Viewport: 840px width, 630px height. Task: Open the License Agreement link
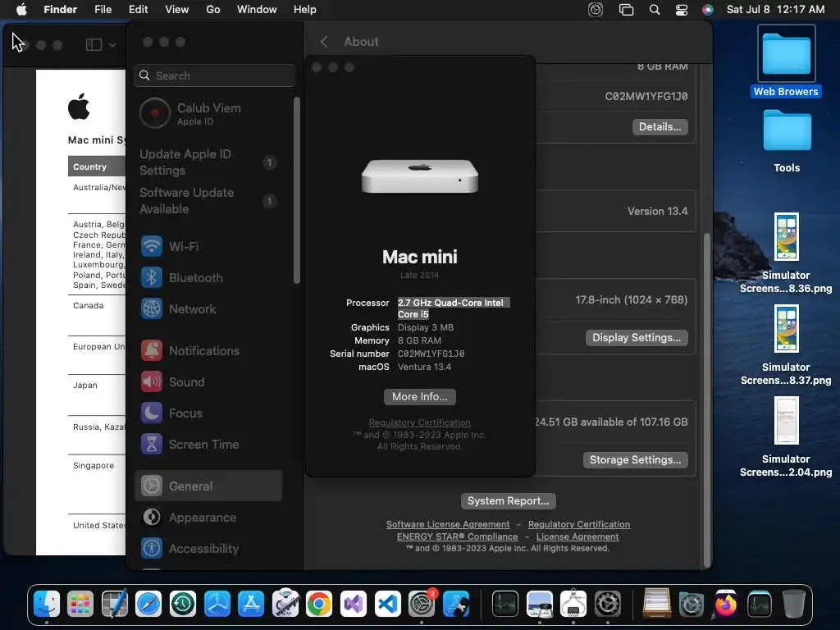577,536
